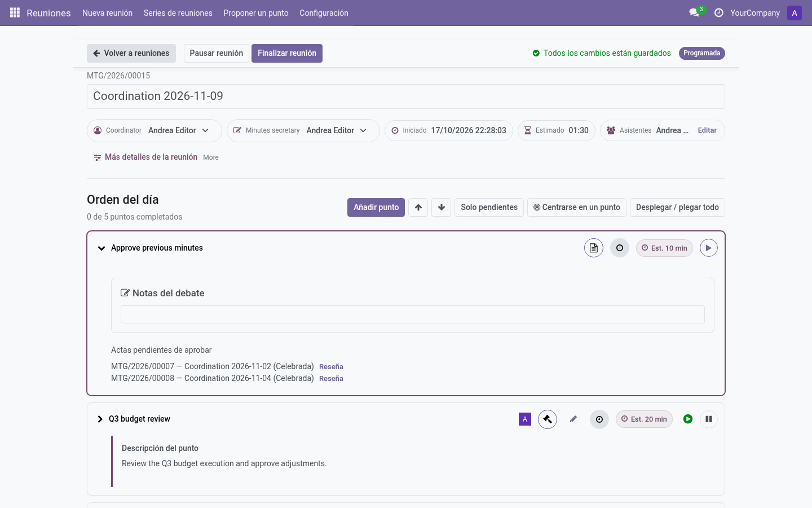Screen dimensions: 812x508
Task: Open Reseña link for MTG/2026/00007
Action: point(331,366)
